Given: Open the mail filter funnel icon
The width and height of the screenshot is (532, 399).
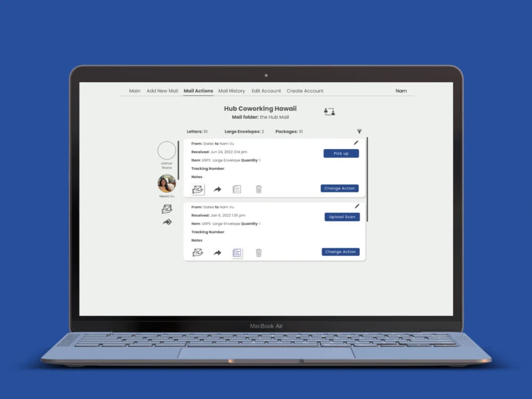Looking at the screenshot, I should (359, 131).
